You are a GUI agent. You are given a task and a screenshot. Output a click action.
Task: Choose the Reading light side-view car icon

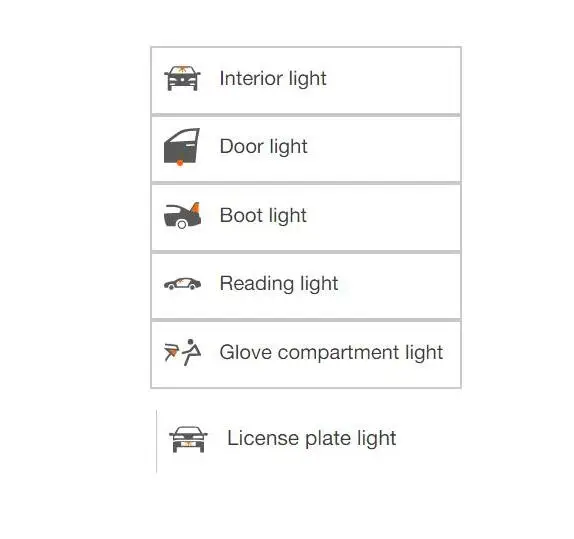click(x=182, y=283)
